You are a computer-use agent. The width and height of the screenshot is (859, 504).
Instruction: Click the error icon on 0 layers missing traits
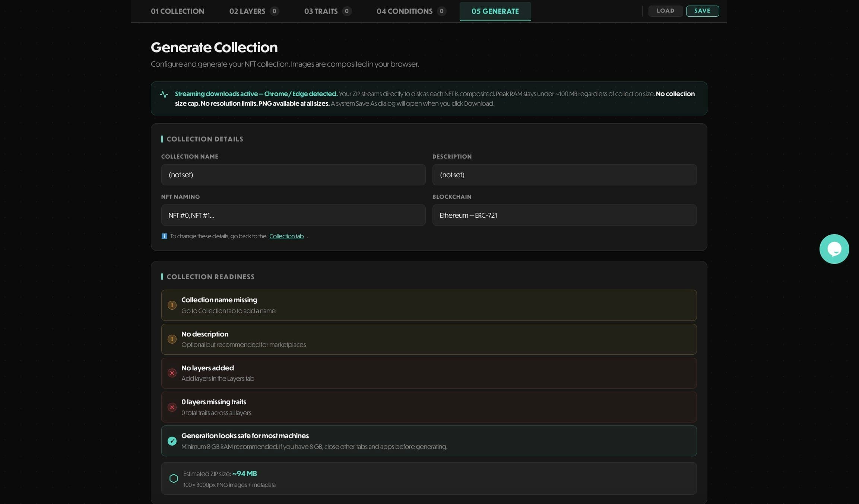click(x=172, y=407)
